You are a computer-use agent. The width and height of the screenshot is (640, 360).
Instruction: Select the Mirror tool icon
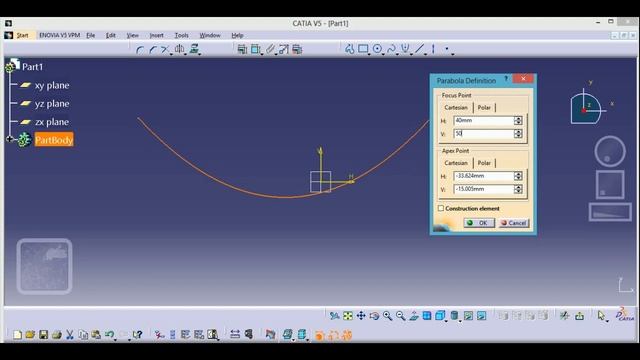179,49
